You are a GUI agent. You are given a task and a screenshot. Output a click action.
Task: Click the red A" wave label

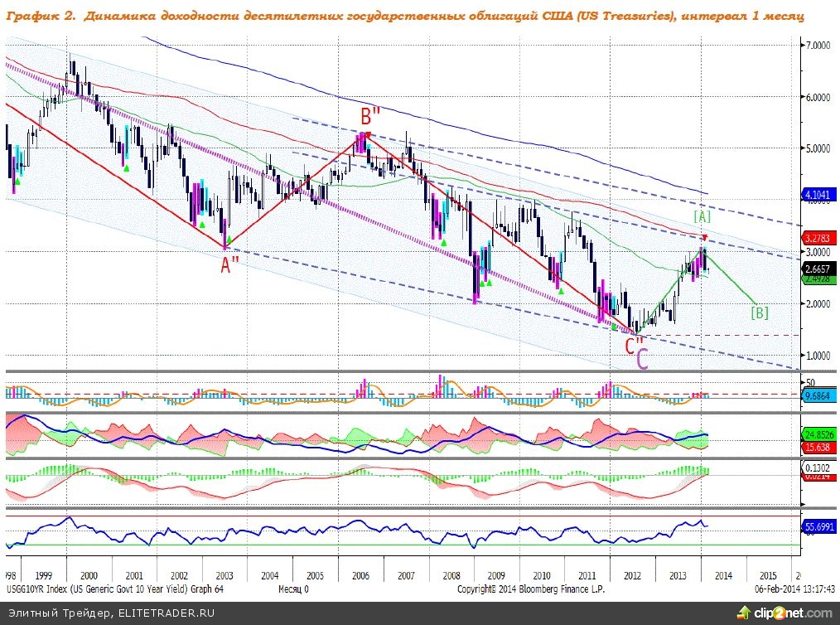click(x=229, y=265)
